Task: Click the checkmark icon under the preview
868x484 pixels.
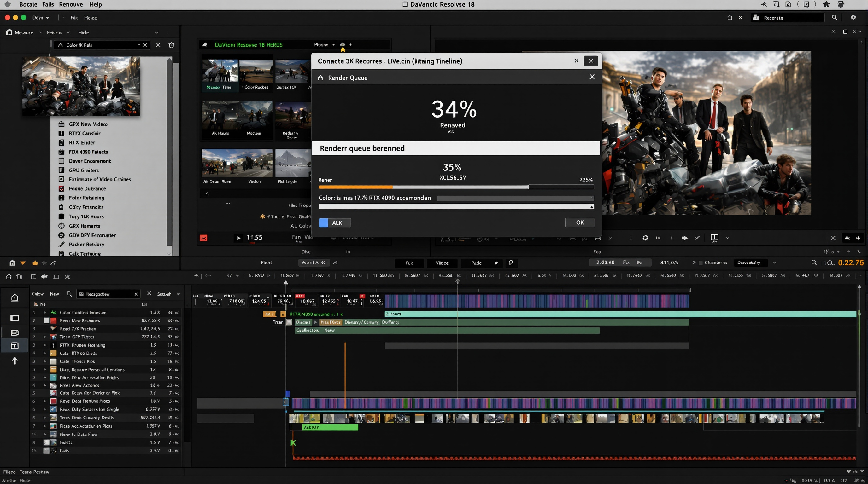Action: [x=697, y=238]
